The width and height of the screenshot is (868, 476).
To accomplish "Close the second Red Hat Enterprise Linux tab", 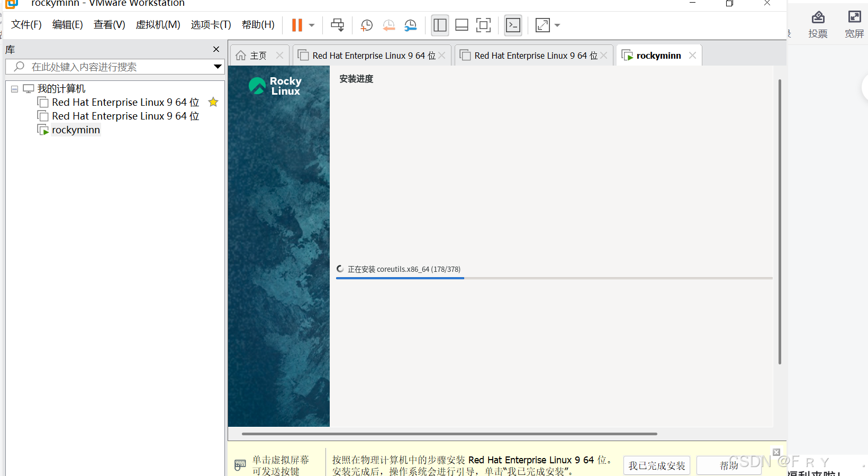I will tap(604, 56).
